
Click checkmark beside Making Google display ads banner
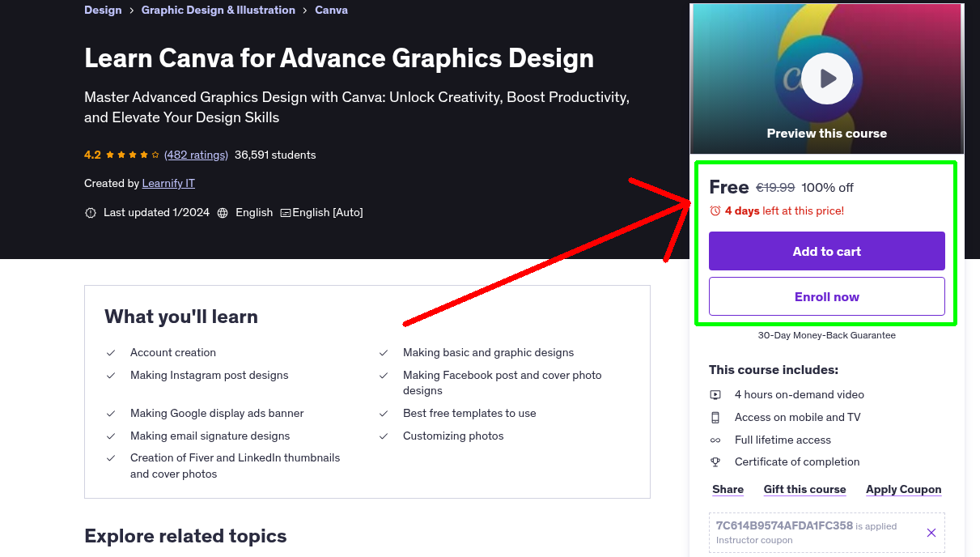[111, 414]
